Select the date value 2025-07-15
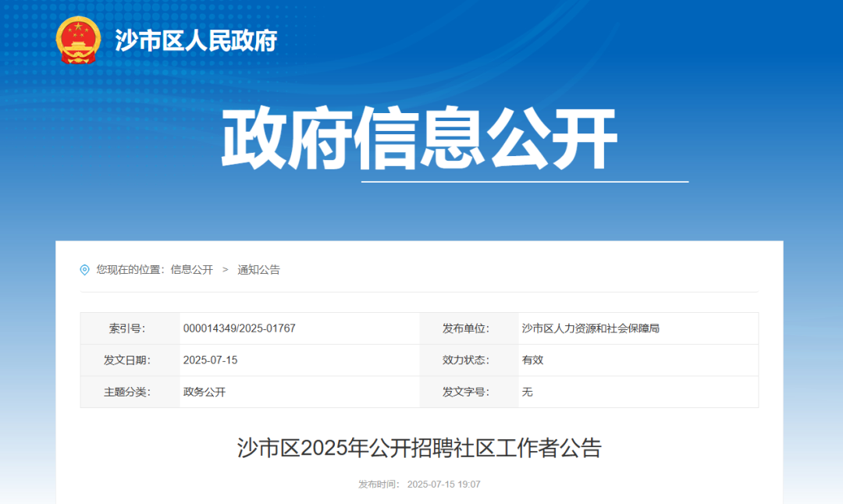This screenshot has width=843, height=504. click(x=210, y=360)
